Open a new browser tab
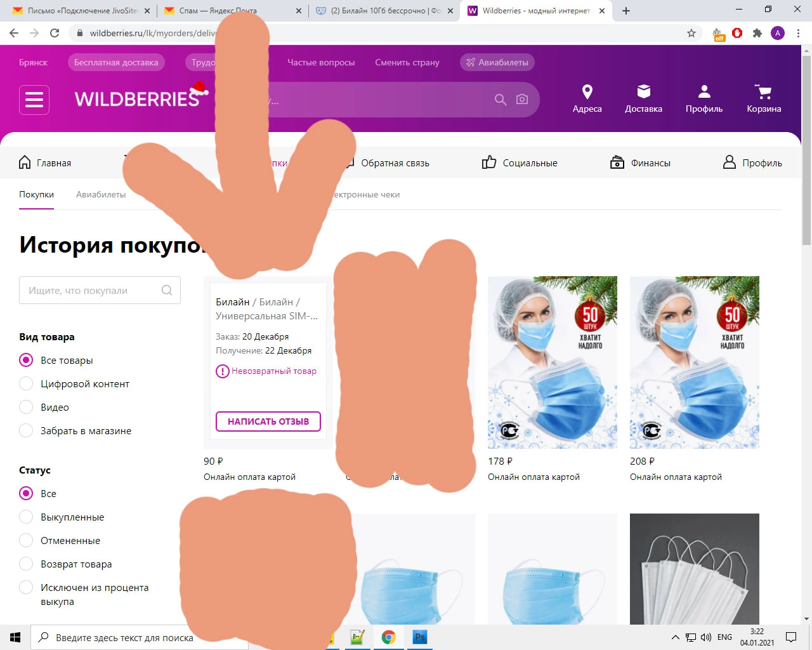This screenshot has width=812, height=650. coord(626,11)
